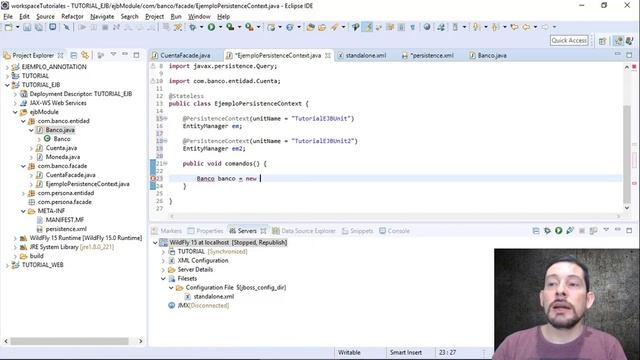Screen dimensions: 640x360
Task: Click the Servers view stop icon
Action: click(x=582, y=231)
